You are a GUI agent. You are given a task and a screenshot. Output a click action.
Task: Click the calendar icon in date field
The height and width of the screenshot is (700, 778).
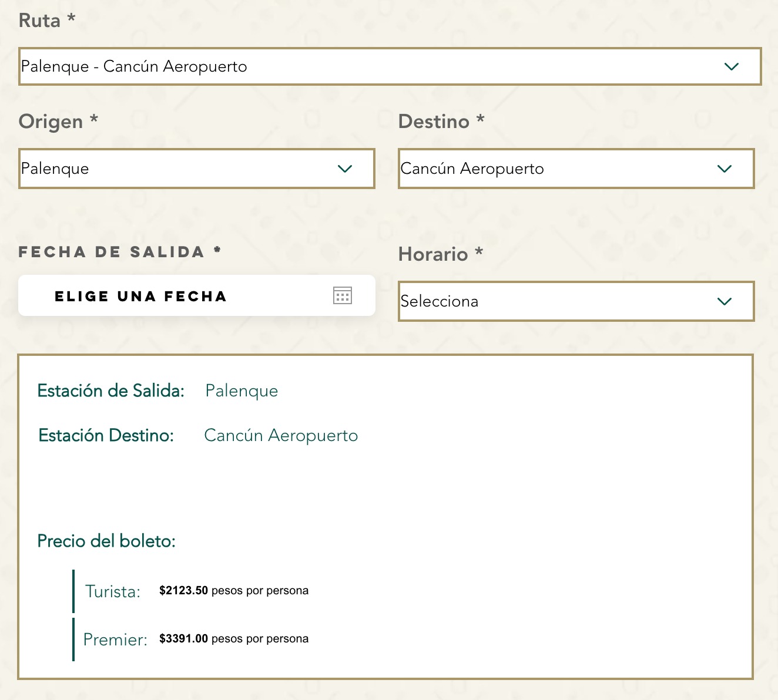342,295
